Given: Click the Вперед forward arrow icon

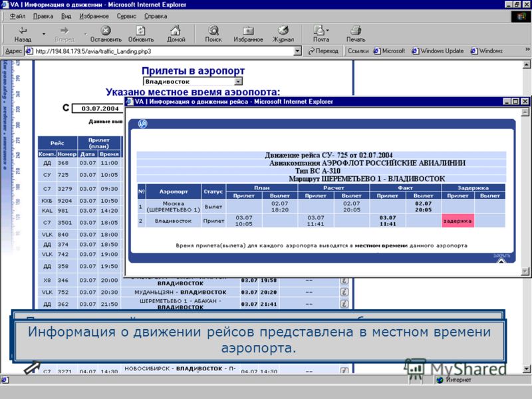Looking at the screenshot, I should 65,31.
